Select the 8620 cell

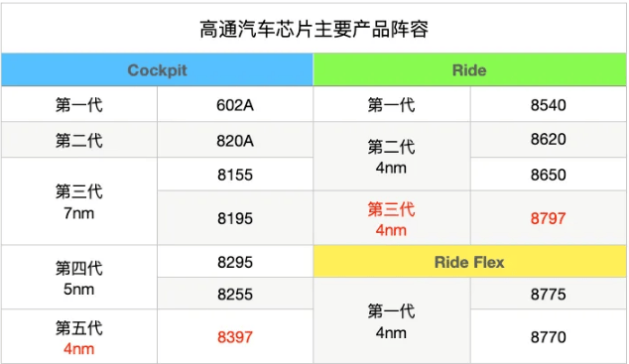pos(549,139)
